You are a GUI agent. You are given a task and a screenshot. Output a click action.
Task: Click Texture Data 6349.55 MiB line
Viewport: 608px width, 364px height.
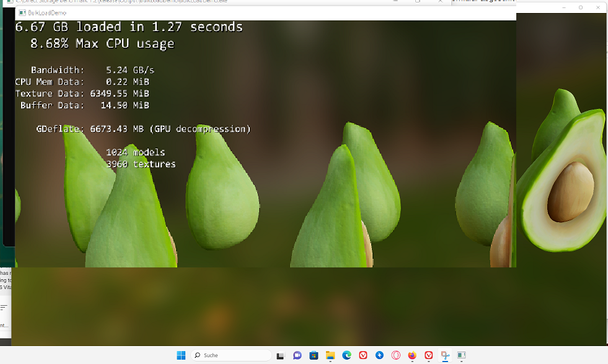click(82, 93)
